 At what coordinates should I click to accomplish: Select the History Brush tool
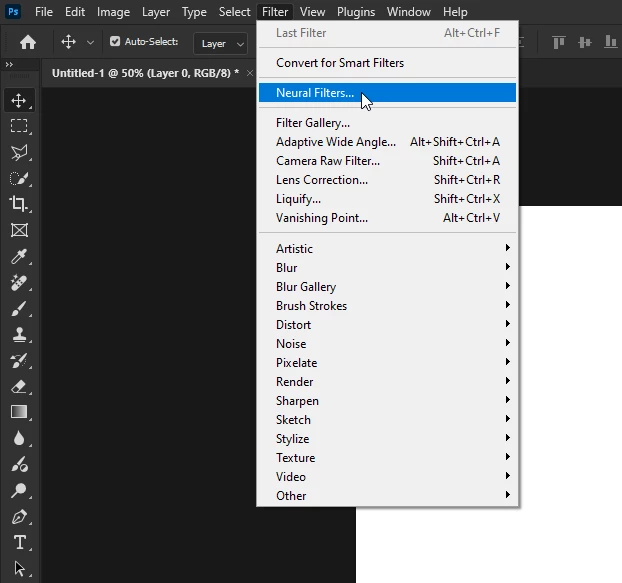pos(19,361)
